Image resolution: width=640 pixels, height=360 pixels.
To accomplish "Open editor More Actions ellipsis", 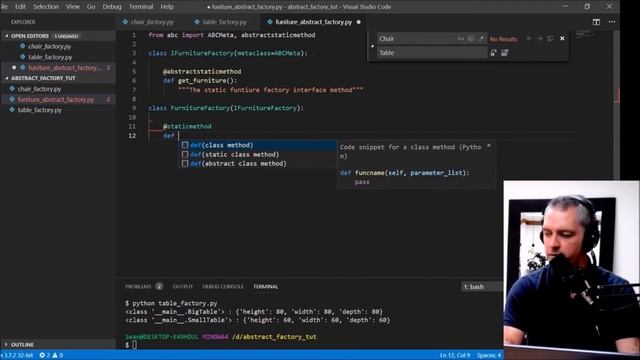I will pos(612,22).
